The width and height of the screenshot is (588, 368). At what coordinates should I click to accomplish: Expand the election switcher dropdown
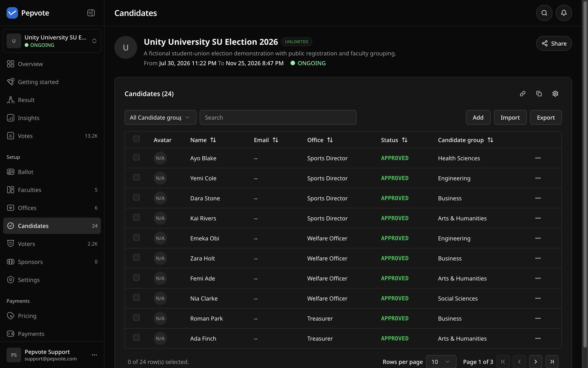(52, 41)
